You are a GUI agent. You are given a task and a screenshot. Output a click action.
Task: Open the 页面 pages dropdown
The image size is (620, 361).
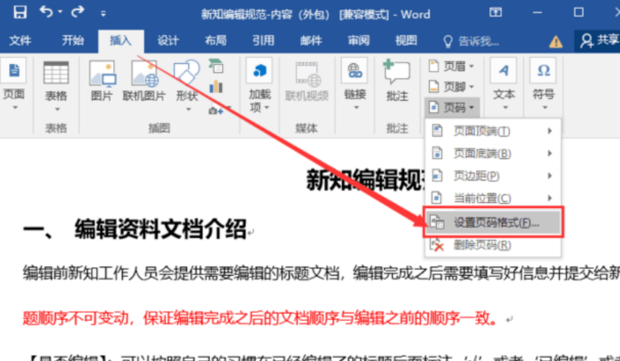(x=14, y=85)
